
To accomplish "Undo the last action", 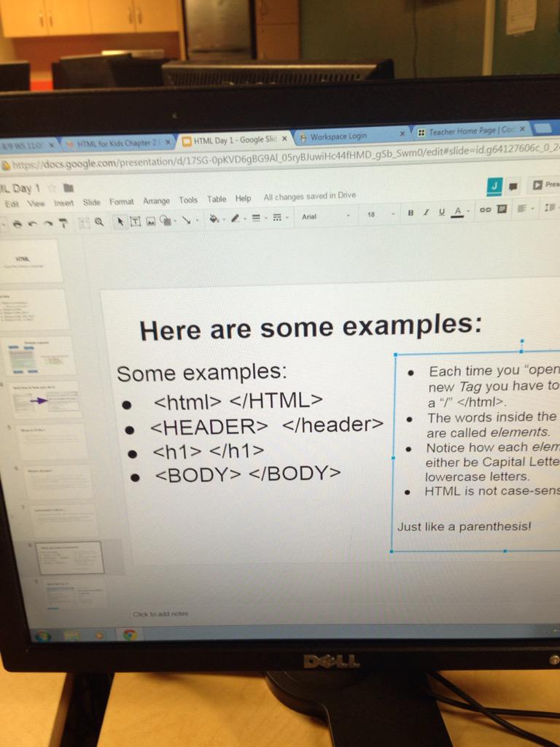I will point(32,223).
